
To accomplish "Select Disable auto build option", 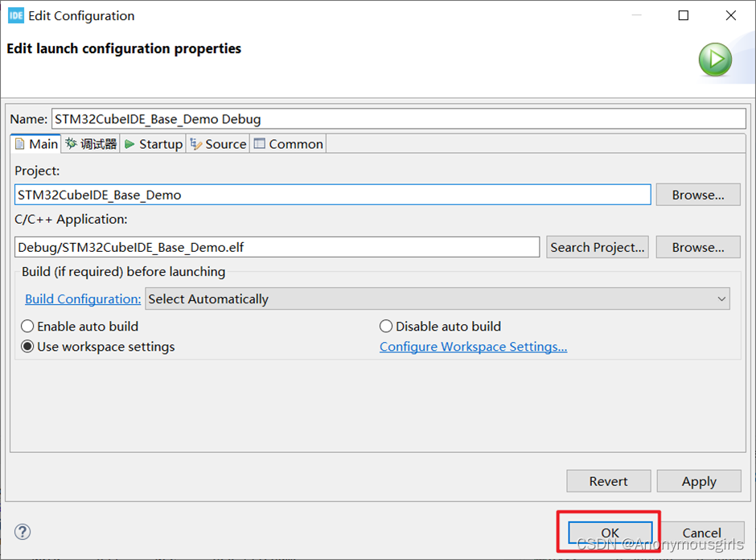I will coord(440,327).
